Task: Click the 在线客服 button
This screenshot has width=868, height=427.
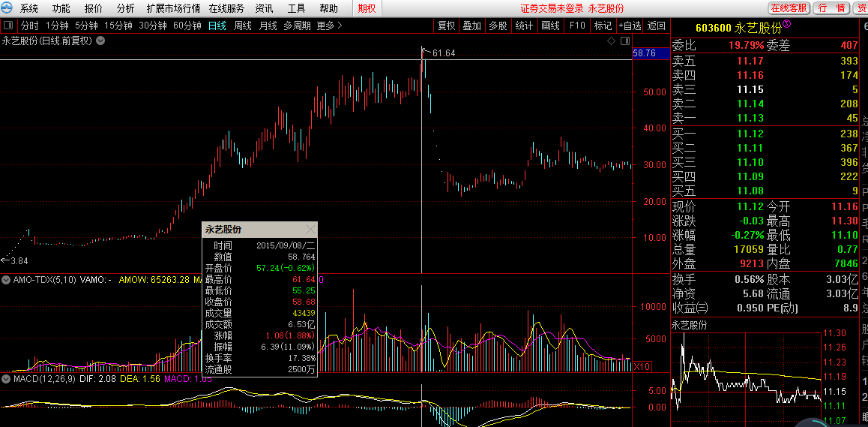Action: coord(789,8)
